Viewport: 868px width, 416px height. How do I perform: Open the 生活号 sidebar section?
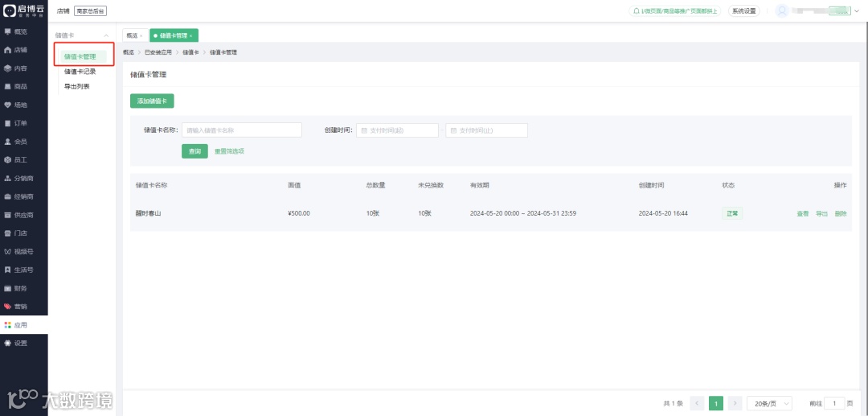click(x=24, y=270)
